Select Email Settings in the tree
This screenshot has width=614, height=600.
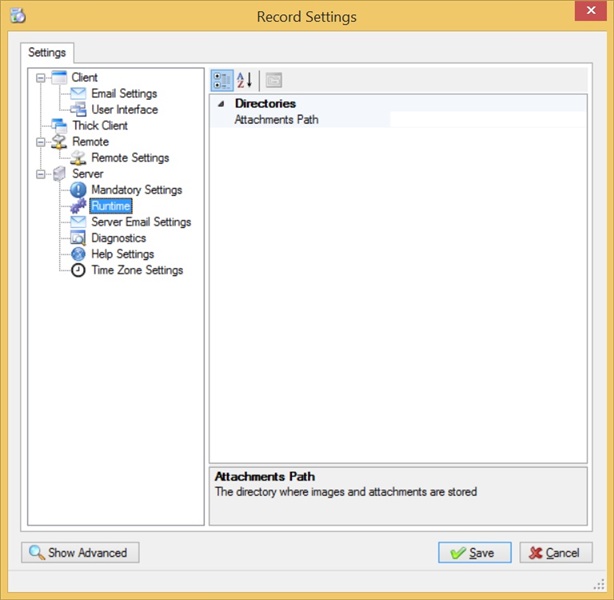[x=124, y=93]
